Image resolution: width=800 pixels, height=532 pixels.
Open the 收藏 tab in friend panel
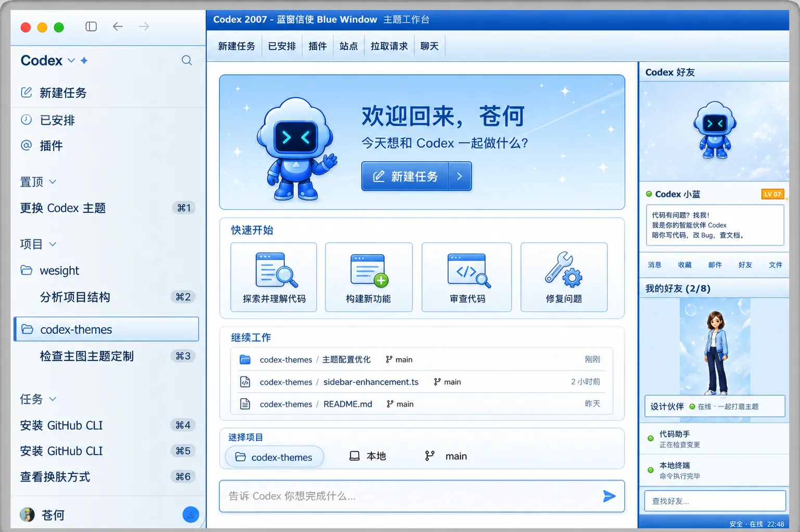pyautogui.click(x=685, y=265)
